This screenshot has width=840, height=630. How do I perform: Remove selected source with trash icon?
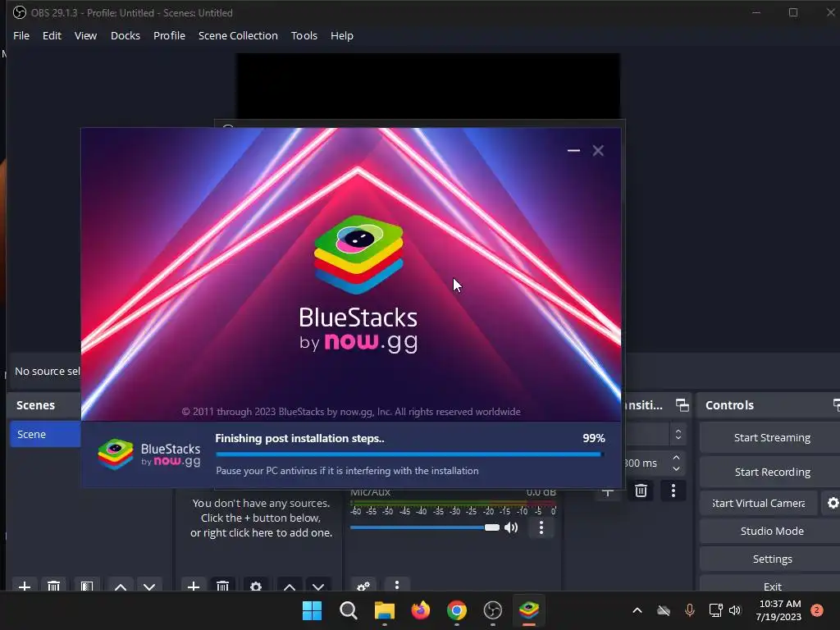tap(222, 587)
